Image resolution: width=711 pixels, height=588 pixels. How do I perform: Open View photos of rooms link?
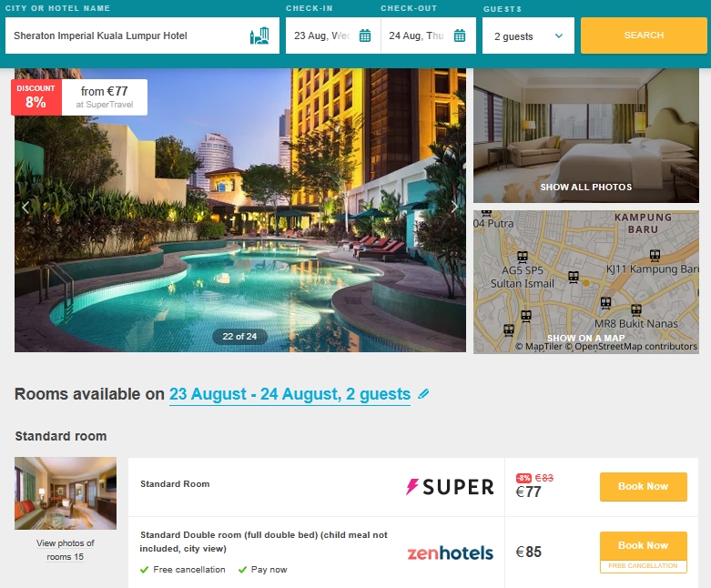[x=66, y=550]
